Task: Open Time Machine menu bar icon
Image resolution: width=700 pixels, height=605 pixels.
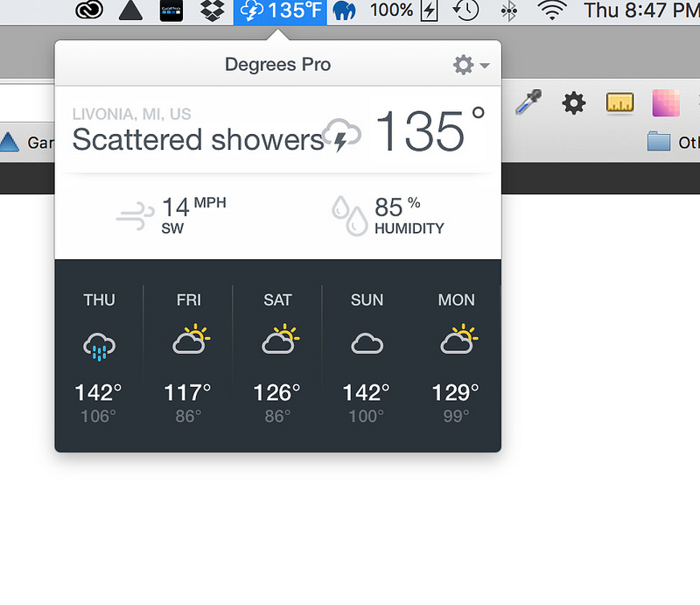Action: (x=465, y=11)
